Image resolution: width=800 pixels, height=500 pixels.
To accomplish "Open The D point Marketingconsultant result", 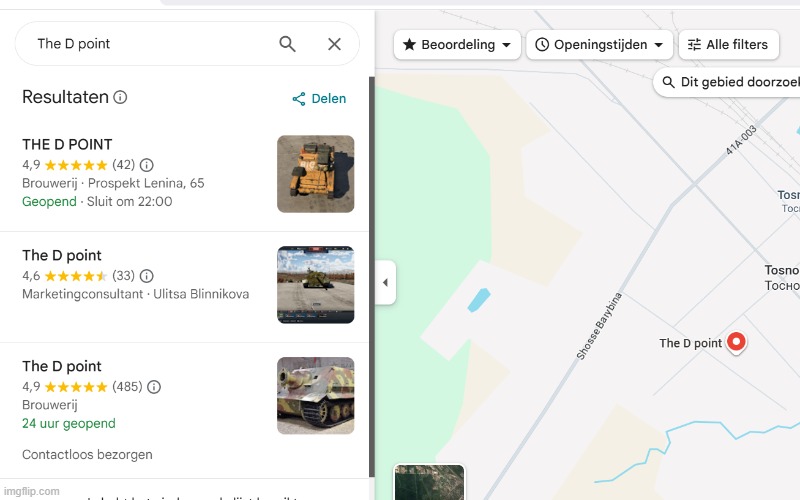I will [62, 255].
